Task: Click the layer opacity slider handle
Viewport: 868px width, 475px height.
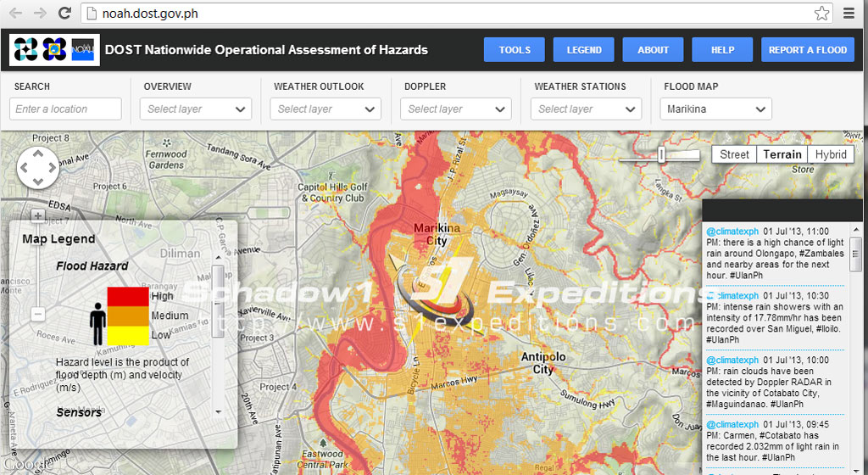Action: tap(661, 155)
